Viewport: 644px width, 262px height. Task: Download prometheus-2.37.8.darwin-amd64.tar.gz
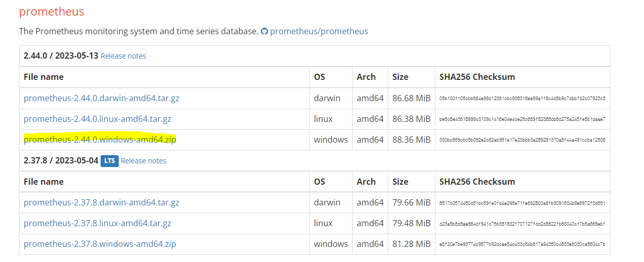pyautogui.click(x=102, y=202)
